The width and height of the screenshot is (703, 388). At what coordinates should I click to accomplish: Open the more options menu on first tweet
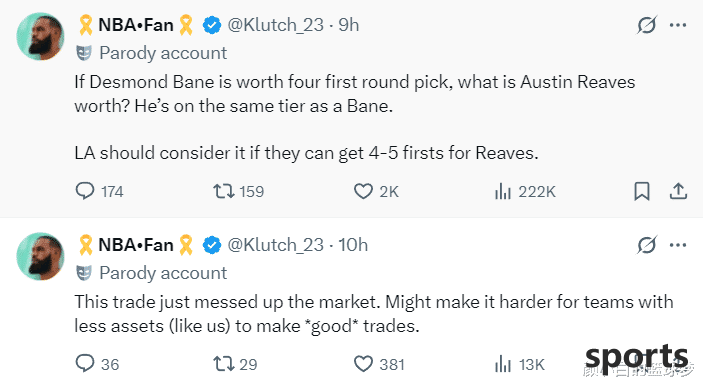point(678,25)
